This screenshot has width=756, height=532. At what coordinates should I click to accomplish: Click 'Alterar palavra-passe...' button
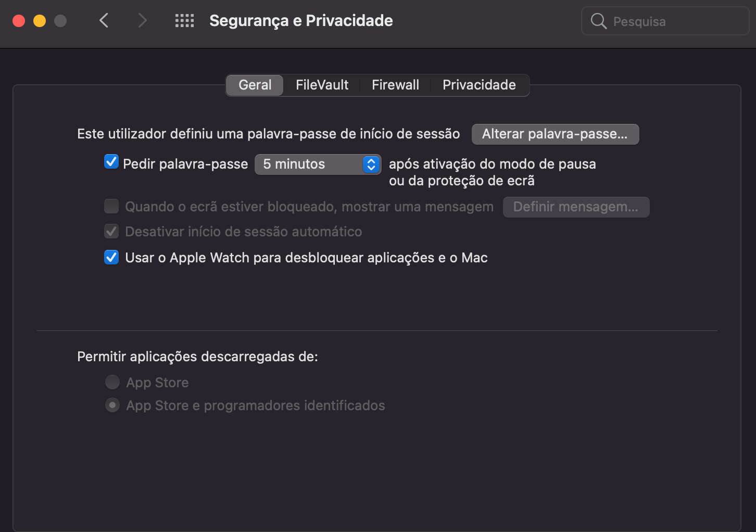point(555,134)
